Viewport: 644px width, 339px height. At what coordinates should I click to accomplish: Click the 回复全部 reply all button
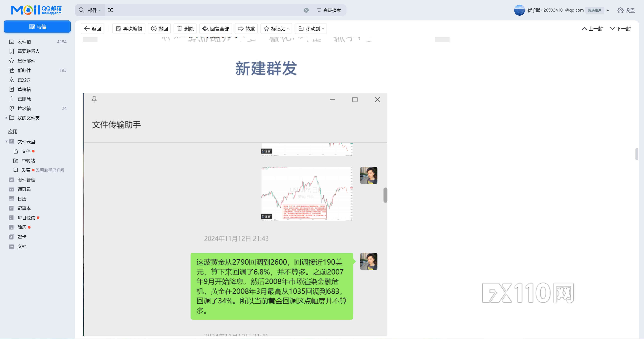click(216, 29)
